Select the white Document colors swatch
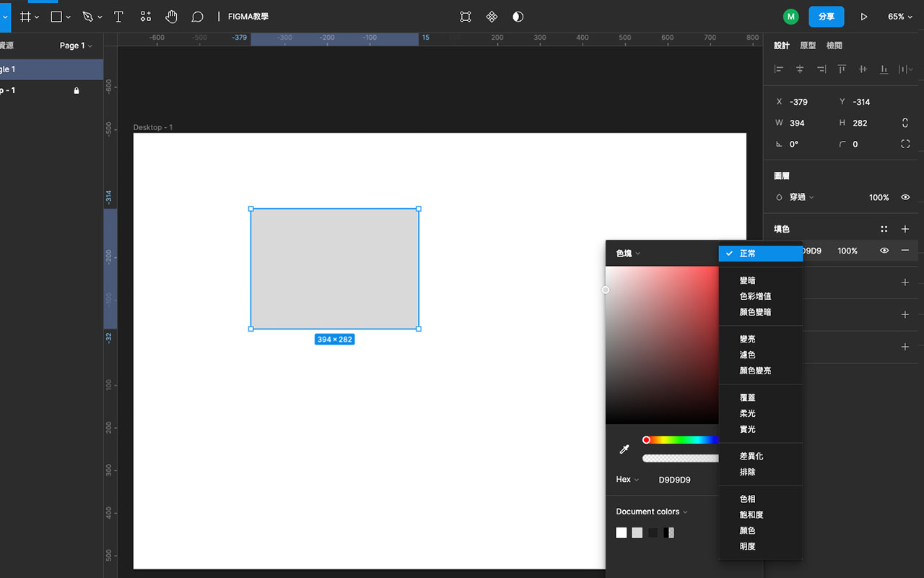Screen dimensions: 924x578 click(622, 532)
